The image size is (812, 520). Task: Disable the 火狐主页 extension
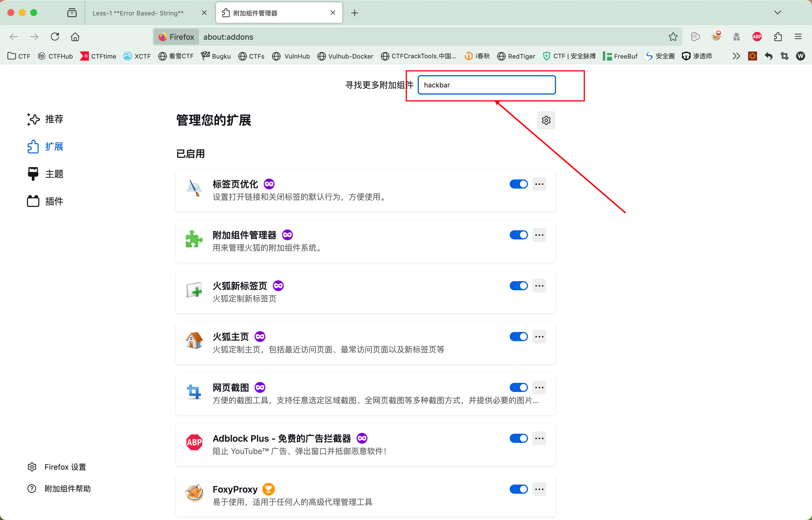coord(519,337)
